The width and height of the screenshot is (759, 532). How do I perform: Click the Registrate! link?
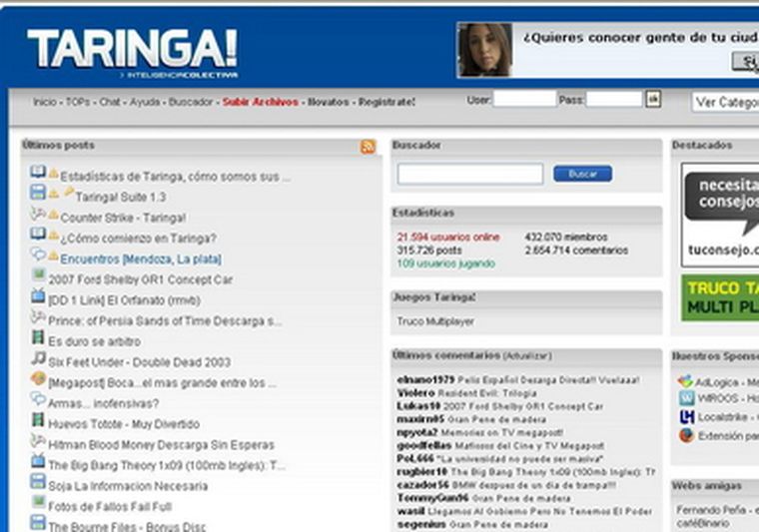386,102
